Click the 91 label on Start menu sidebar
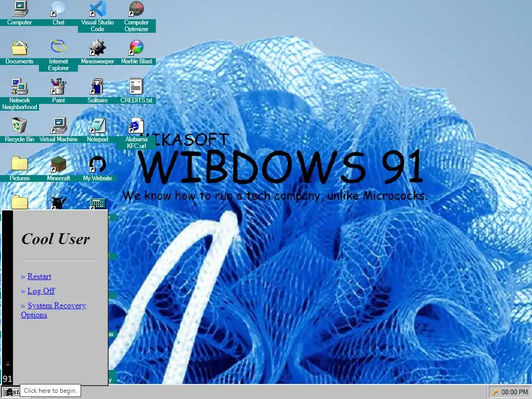Viewport: 532px width, 399px height. pos(7,379)
